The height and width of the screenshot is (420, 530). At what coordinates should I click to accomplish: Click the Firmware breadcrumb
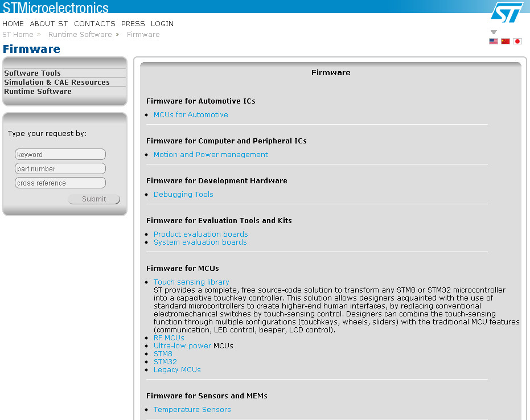[x=143, y=35]
